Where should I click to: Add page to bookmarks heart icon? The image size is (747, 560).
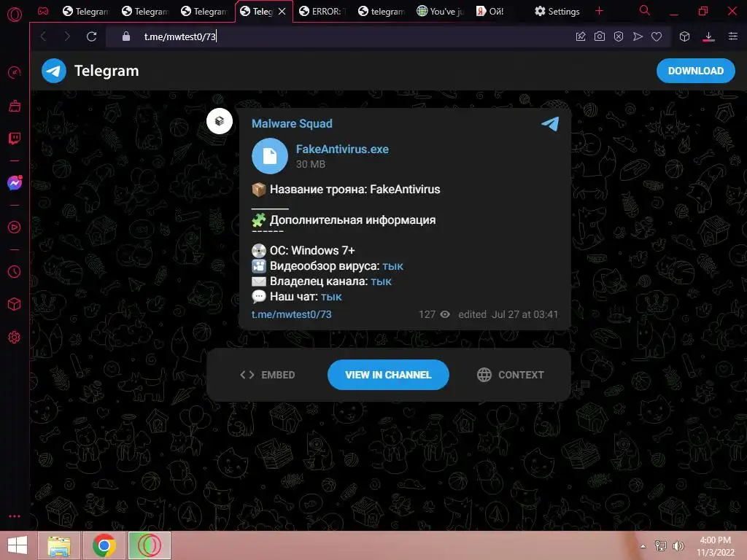click(657, 36)
